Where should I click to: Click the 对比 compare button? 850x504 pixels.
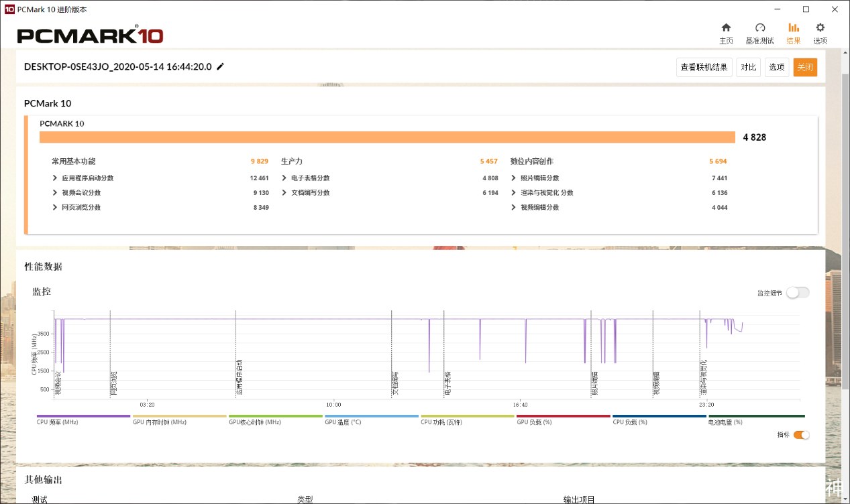coord(748,67)
